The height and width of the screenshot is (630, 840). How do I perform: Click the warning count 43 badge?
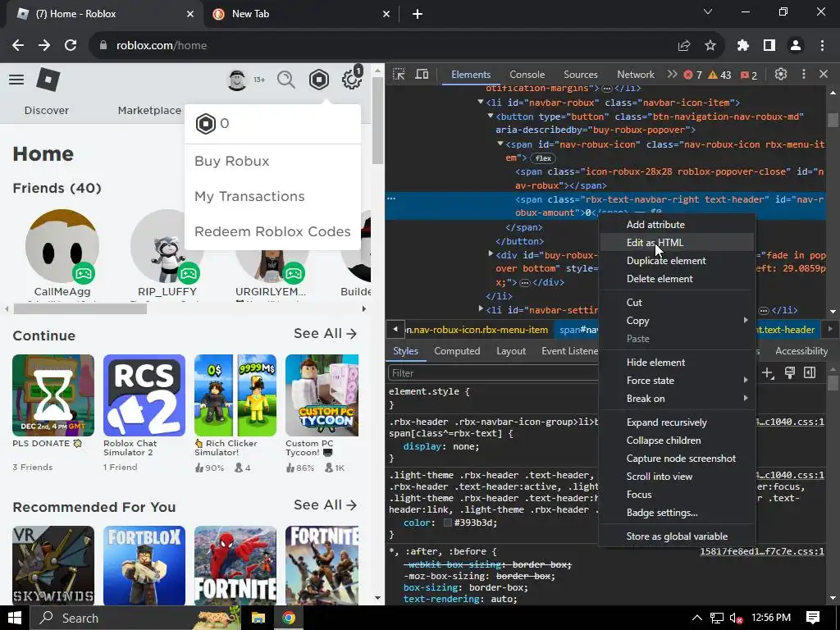point(719,75)
